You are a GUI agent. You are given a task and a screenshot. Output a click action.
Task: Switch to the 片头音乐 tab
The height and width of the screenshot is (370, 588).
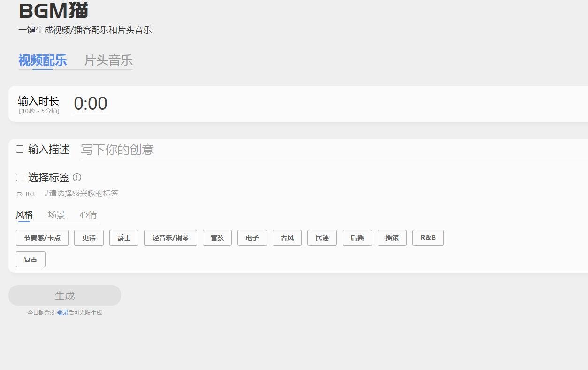tap(108, 60)
